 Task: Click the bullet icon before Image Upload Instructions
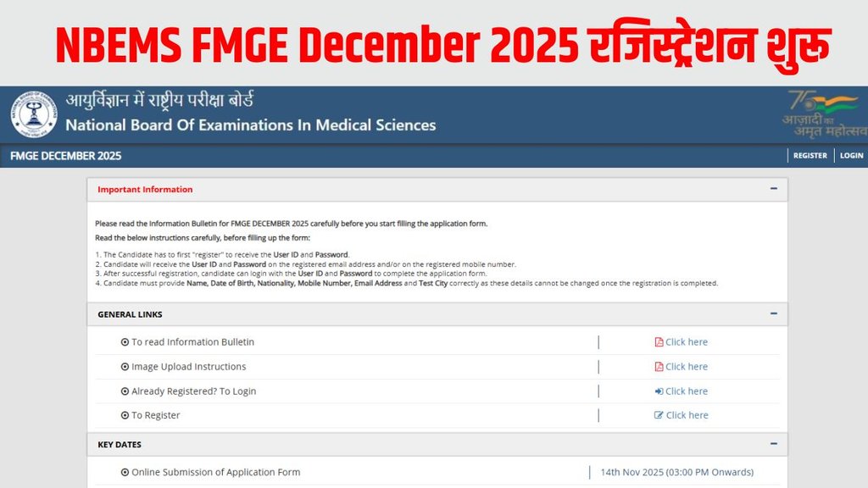coord(124,366)
